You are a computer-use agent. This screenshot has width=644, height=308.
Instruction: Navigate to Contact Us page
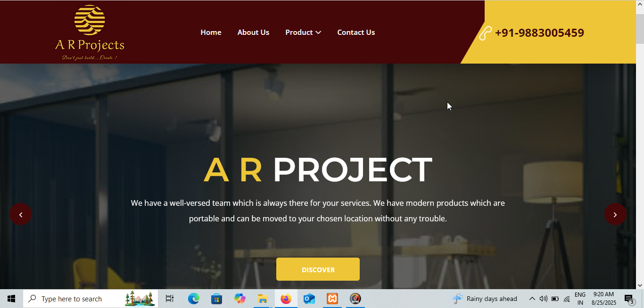[x=356, y=32]
